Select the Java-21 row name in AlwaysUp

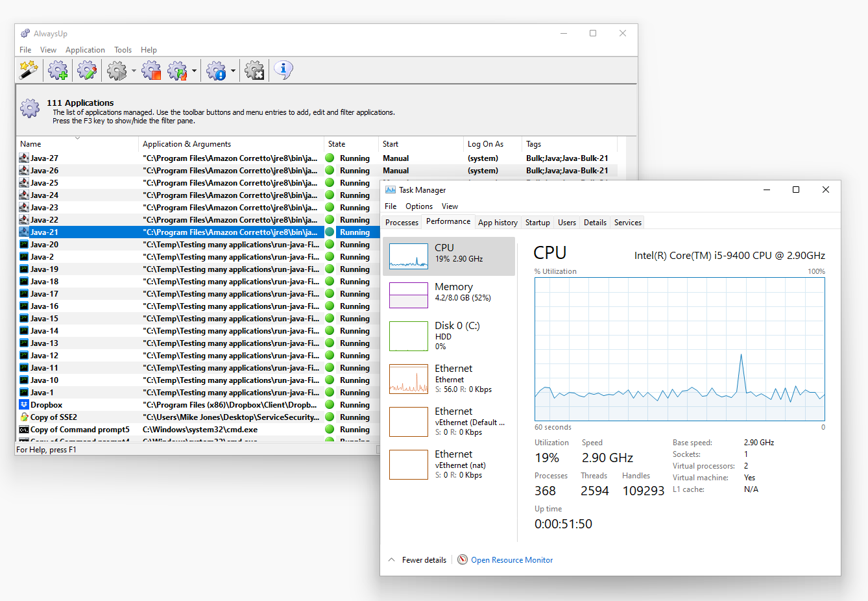click(x=44, y=232)
